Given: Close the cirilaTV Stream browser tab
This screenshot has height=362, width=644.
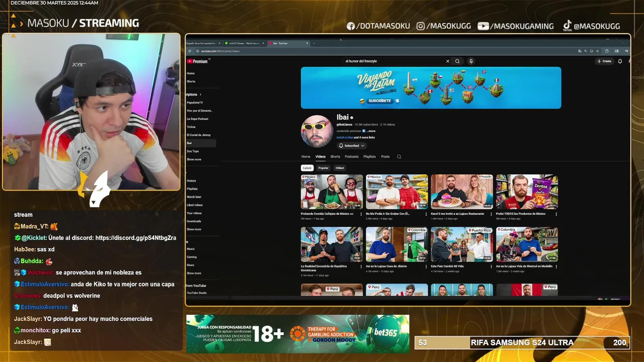Looking at the screenshot, I should point(263,43).
